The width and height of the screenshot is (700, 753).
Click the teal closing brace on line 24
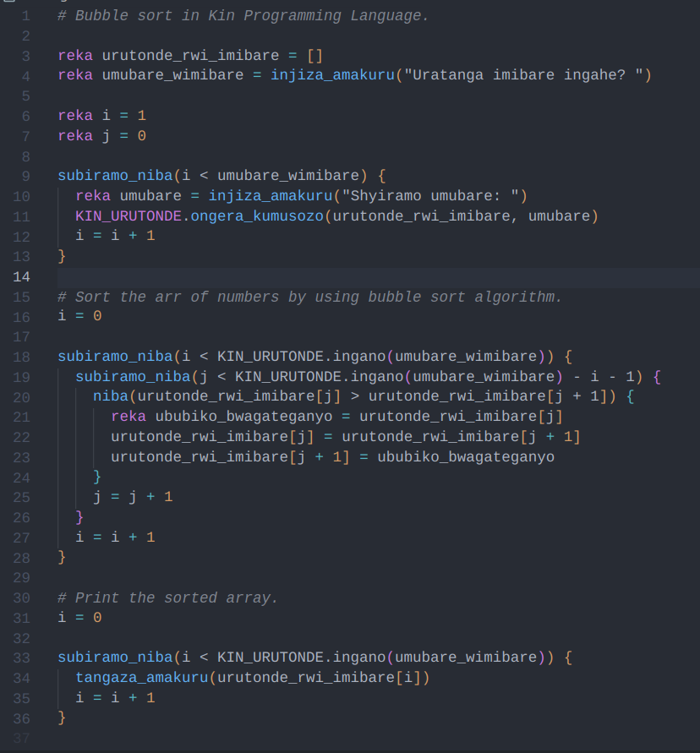tap(97, 477)
